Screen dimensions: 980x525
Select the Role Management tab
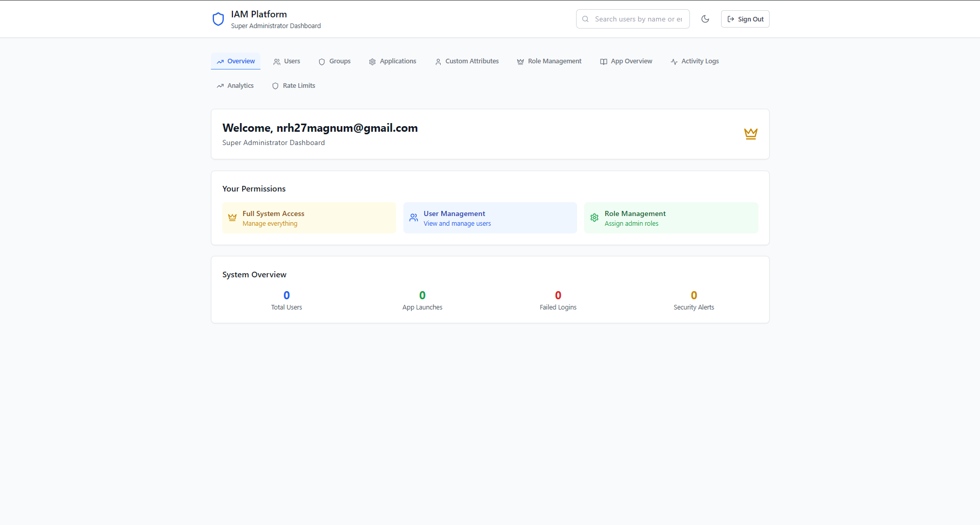[549, 61]
